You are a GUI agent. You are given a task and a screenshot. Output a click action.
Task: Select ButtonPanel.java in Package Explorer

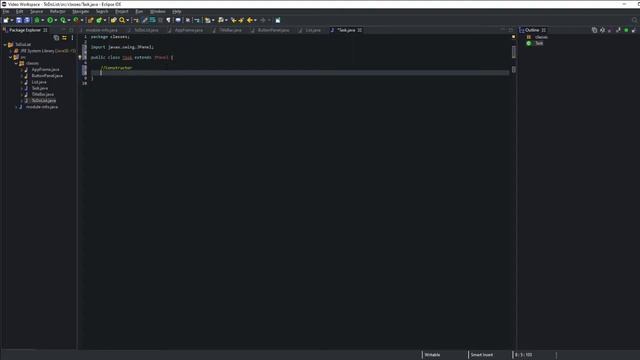tap(47, 76)
